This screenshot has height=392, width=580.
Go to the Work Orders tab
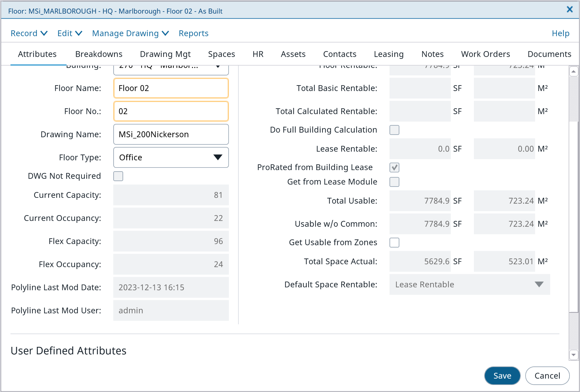click(x=485, y=54)
